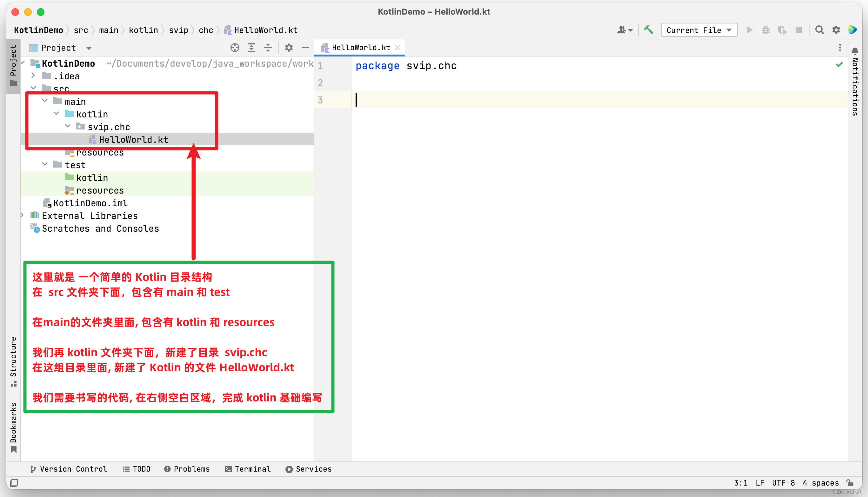The height and width of the screenshot is (497, 868).
Task: Click the 3:1 cursor position in status bar
Action: 741,483
